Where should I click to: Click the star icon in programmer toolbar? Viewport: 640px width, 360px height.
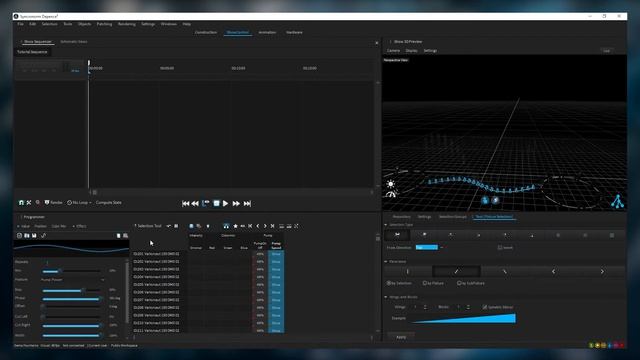(236, 226)
